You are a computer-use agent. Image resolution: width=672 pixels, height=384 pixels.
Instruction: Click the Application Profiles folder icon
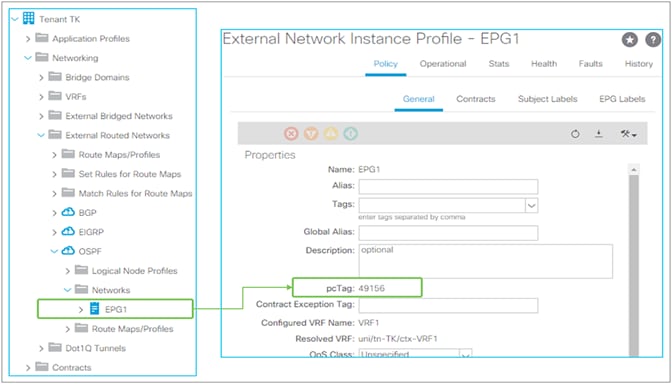(x=42, y=38)
